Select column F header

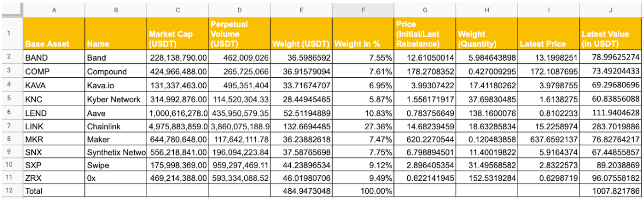coord(363,10)
